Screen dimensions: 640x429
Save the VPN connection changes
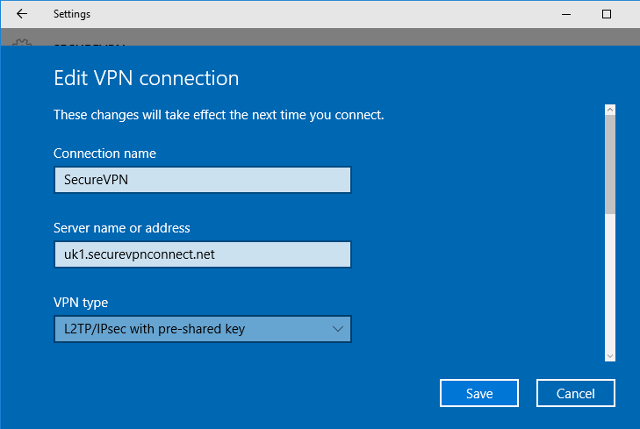tap(479, 393)
